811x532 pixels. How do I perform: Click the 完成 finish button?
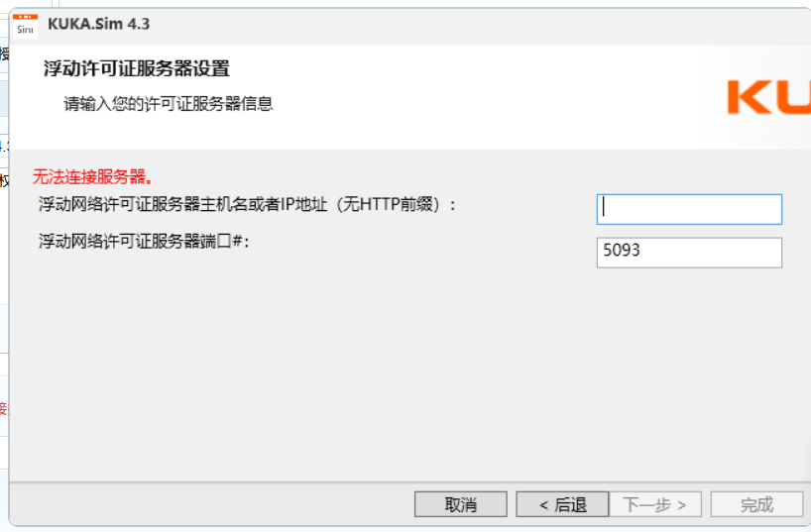tap(756, 504)
